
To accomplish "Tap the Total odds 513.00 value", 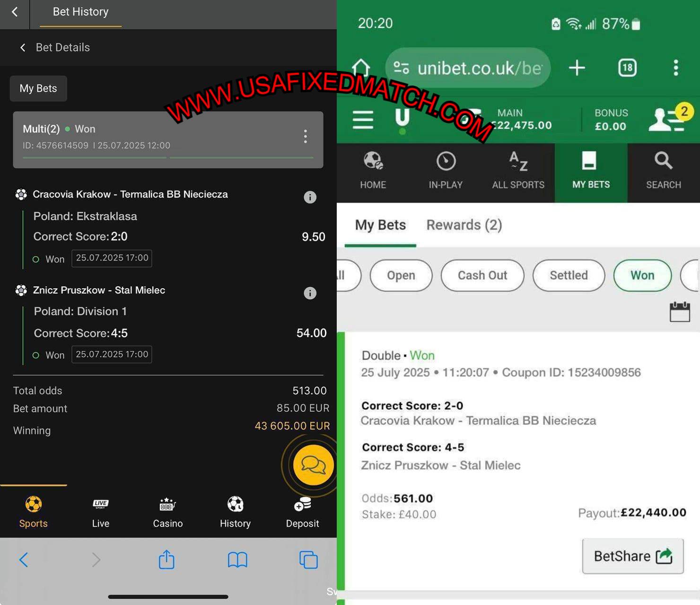I will pos(309,391).
